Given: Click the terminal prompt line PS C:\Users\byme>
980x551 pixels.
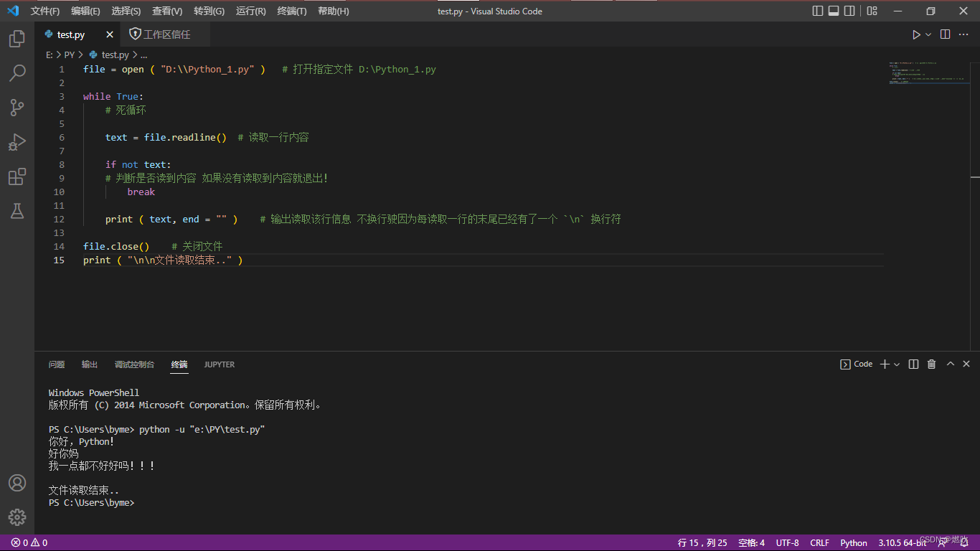Looking at the screenshot, I should tap(91, 503).
